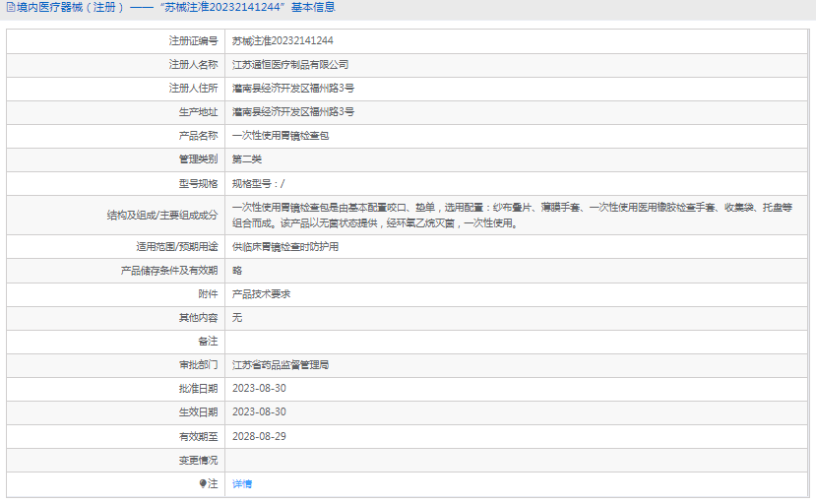Click the 注册人名称 label
Image resolution: width=816 pixels, height=504 pixels.
tap(193, 65)
